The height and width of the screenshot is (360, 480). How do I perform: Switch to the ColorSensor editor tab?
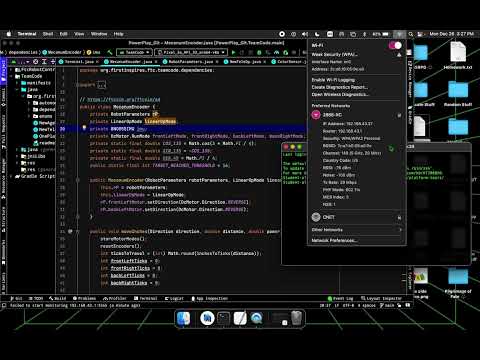[288, 62]
